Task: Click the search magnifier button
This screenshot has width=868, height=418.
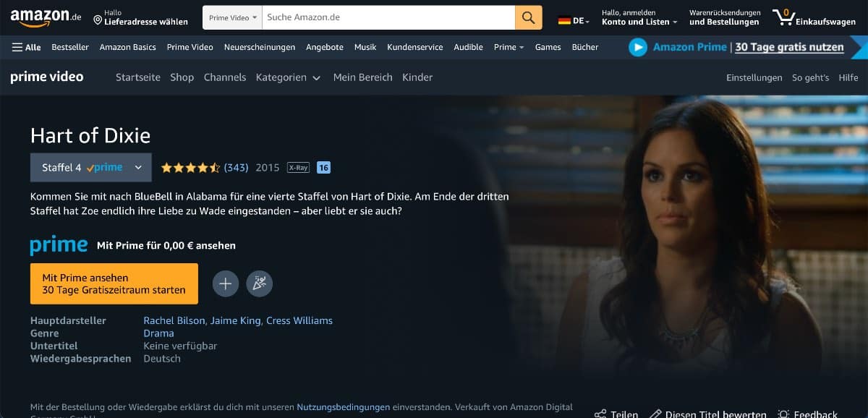Action: 529,17
